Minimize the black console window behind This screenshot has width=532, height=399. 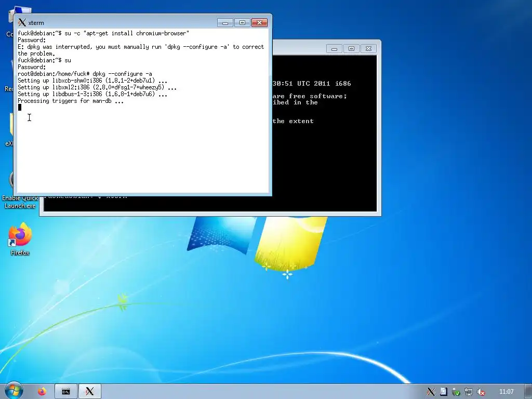pyautogui.click(x=334, y=49)
